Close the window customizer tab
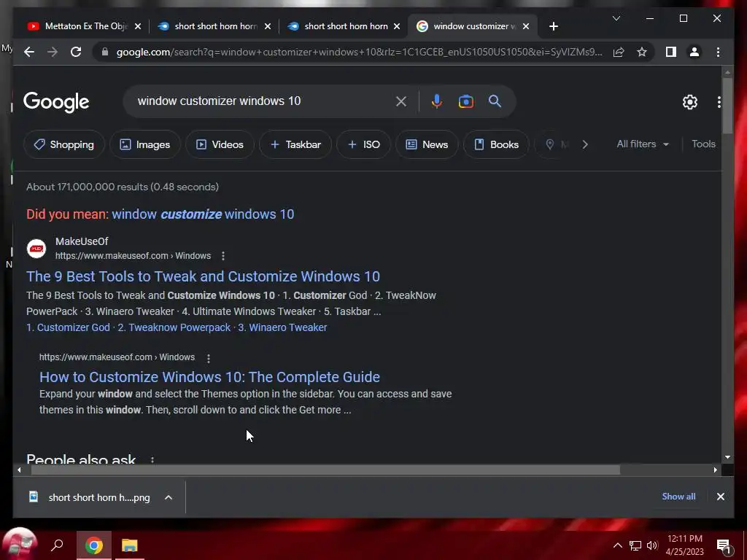Screen dimensions: 747x560 pos(525,26)
